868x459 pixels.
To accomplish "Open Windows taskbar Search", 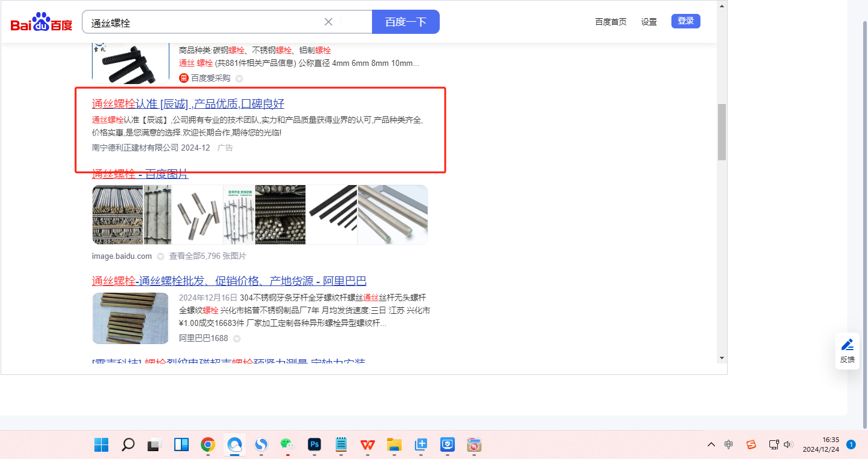I will [128, 445].
